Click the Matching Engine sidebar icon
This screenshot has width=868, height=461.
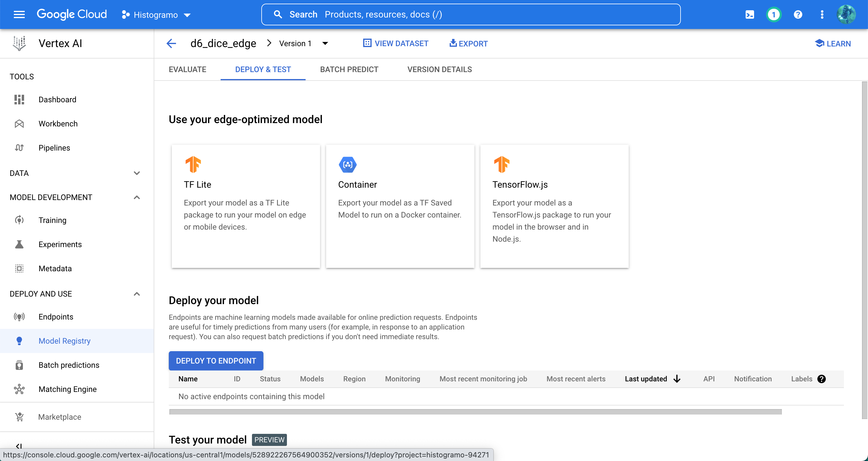(x=20, y=389)
